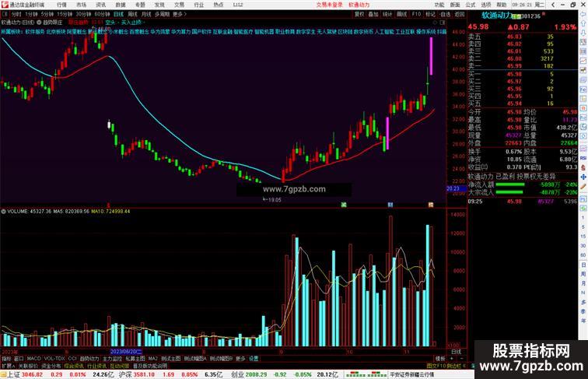Click the 标记 mark button
588x379 pixels.
pyautogui.click(x=430, y=14)
